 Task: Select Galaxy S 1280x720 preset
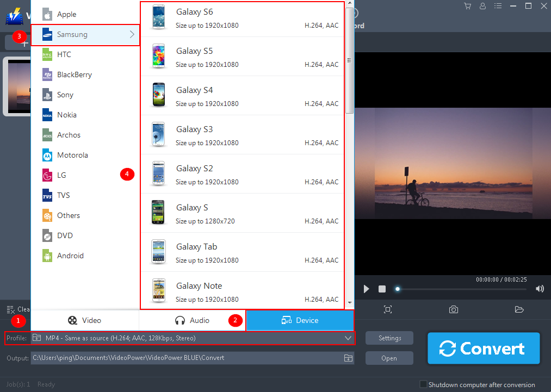click(x=243, y=213)
